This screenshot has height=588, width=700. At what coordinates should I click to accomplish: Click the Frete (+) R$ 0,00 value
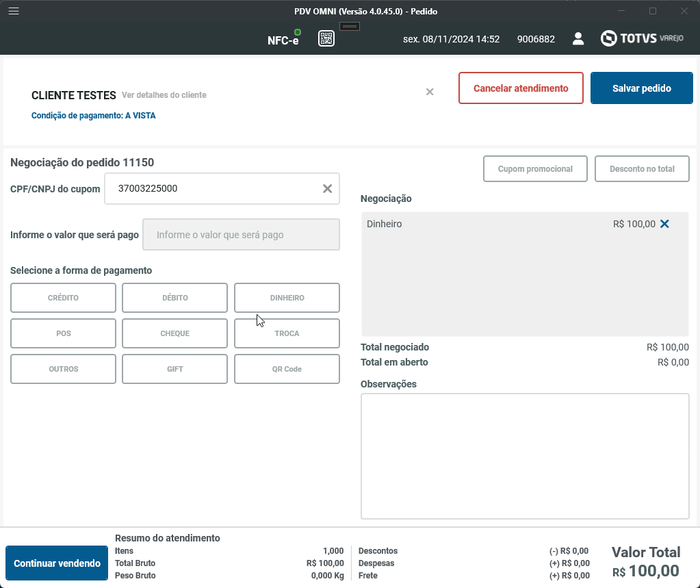tap(569, 576)
